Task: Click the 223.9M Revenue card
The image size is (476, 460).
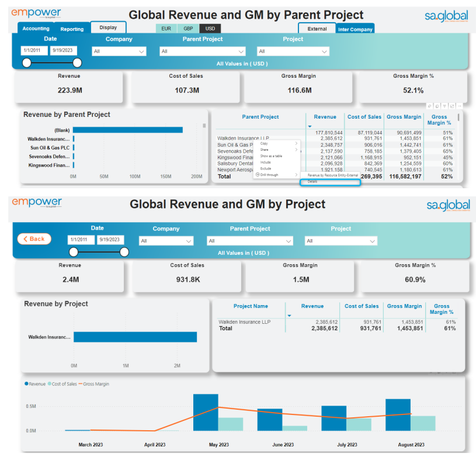Action: point(69,87)
